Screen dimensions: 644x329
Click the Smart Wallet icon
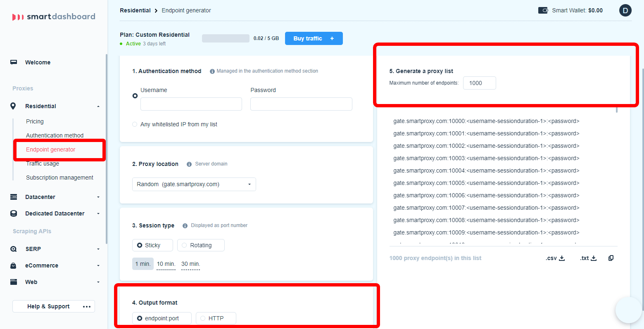click(x=543, y=10)
